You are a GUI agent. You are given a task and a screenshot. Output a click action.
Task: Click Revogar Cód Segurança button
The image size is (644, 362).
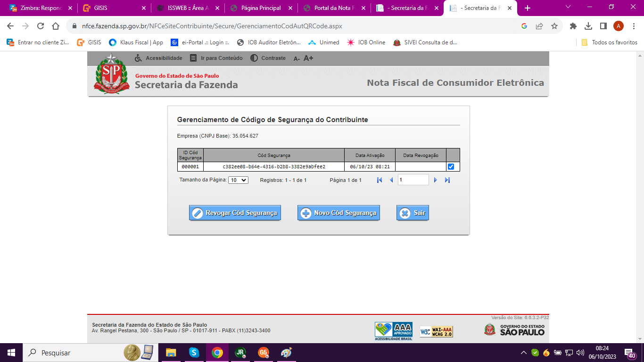(235, 213)
